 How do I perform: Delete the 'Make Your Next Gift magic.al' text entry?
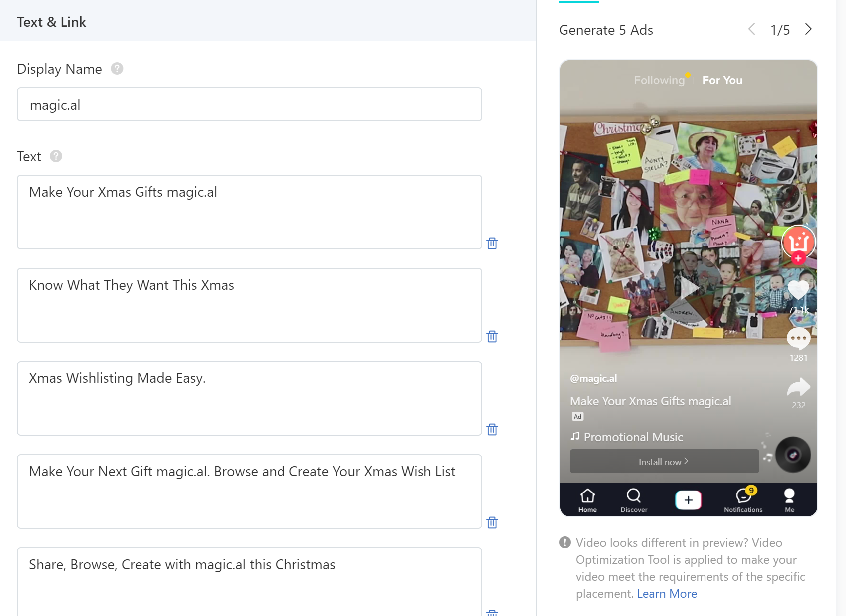[x=492, y=522]
